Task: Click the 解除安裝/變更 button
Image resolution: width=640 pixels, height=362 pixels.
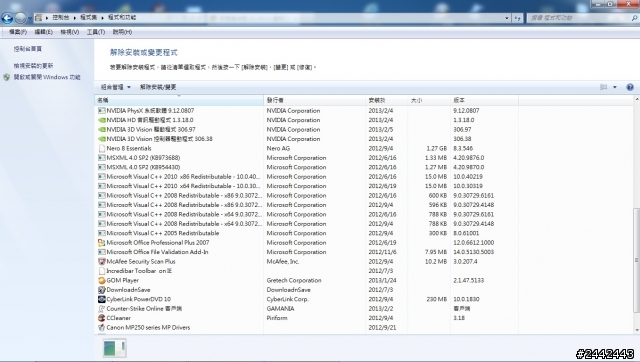Action: [x=158, y=87]
